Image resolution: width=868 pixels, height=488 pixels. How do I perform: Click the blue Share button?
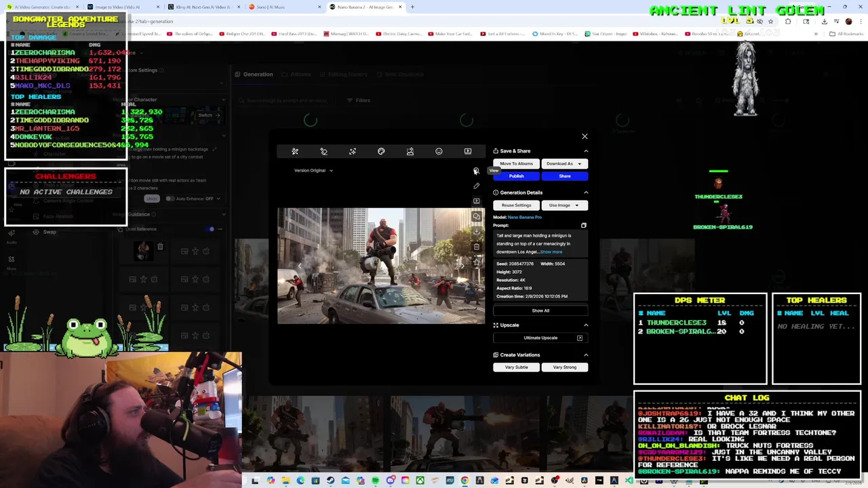[x=564, y=176]
